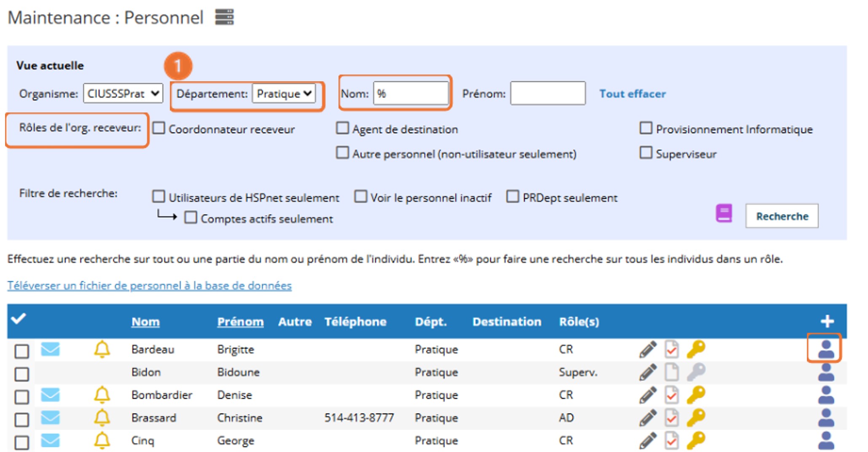Screen dimensions: 868x452
Task: Tick the Superviseur role checkbox
Action: point(645,153)
